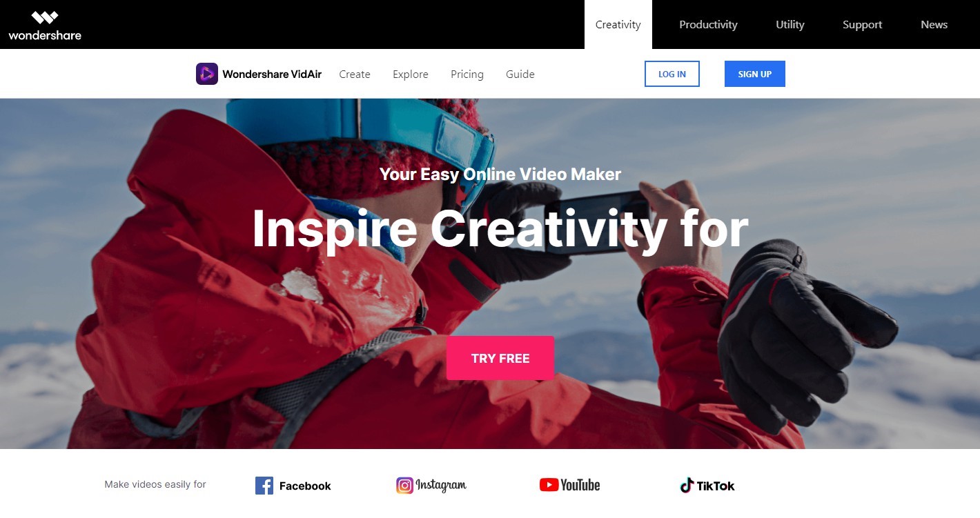The width and height of the screenshot is (980, 518).
Task: Select the Explore navigation link
Action: click(x=411, y=74)
